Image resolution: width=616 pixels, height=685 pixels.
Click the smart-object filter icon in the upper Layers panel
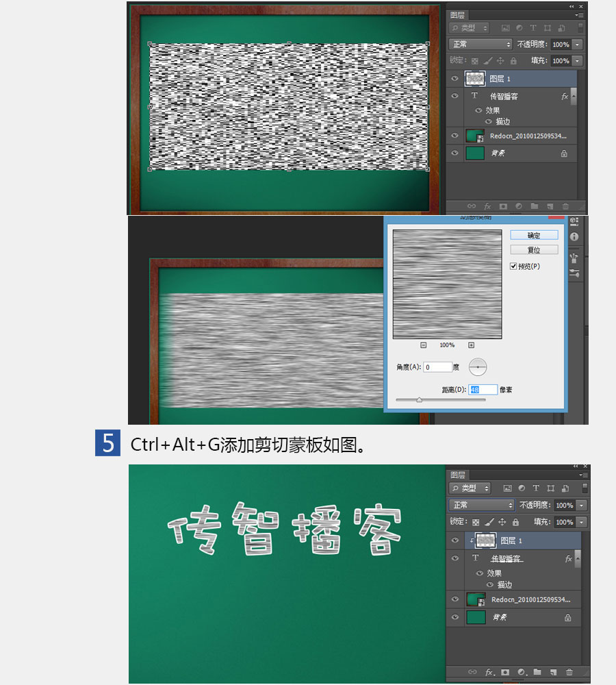561,28
